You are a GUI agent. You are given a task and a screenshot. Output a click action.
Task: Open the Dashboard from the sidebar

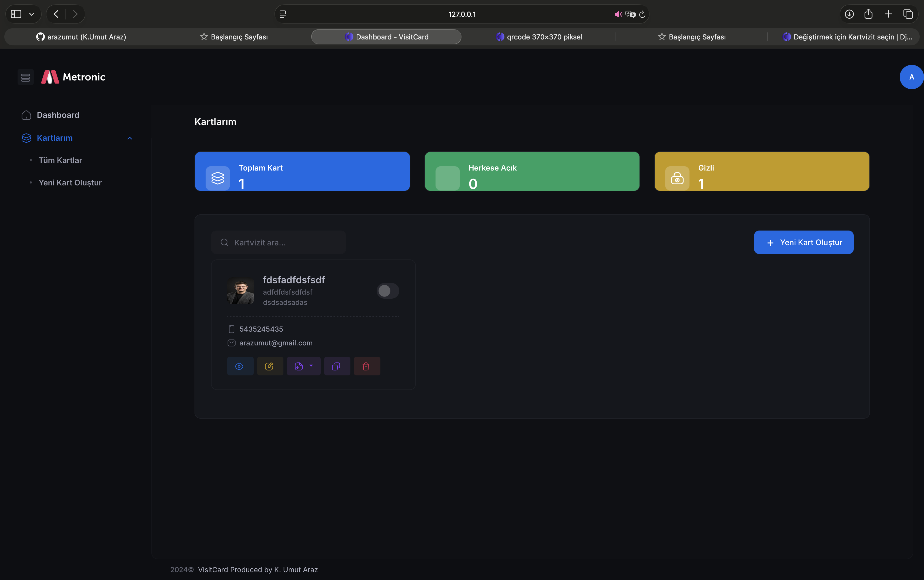tap(58, 114)
